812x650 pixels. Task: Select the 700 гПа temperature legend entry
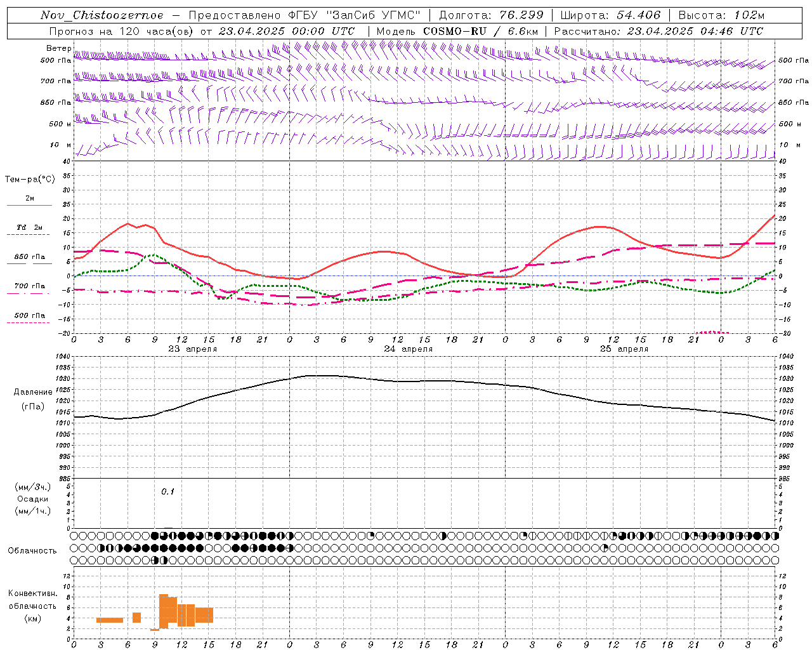[29, 286]
